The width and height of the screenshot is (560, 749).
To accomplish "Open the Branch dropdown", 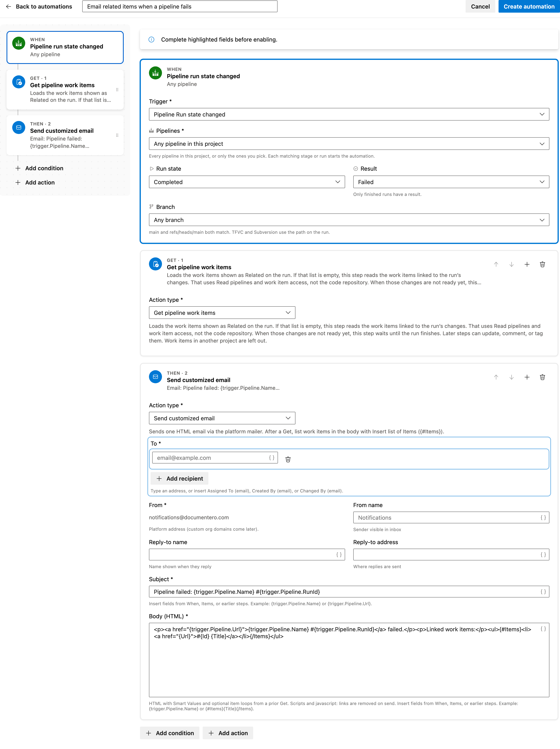I will click(349, 220).
